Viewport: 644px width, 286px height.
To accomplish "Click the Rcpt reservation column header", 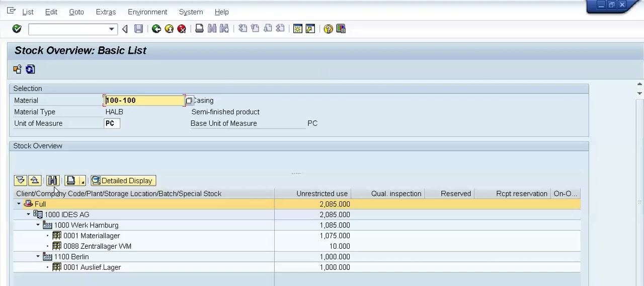I will [x=512, y=193].
